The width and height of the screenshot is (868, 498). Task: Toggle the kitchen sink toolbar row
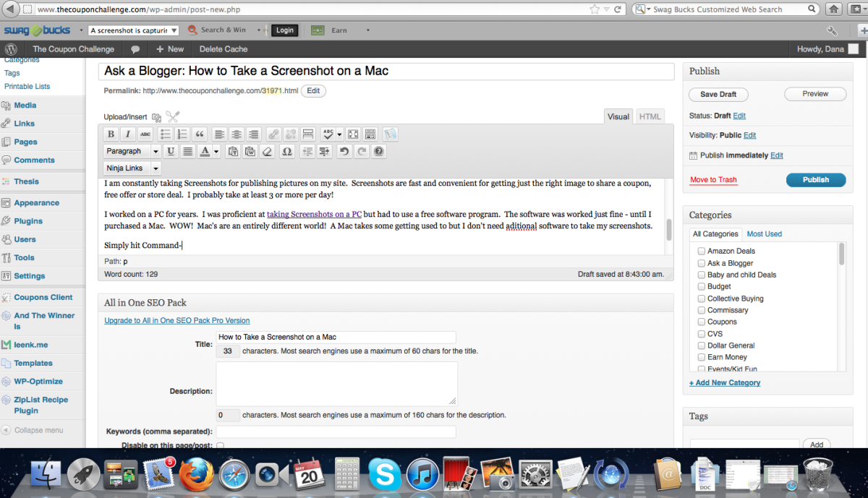tap(370, 134)
